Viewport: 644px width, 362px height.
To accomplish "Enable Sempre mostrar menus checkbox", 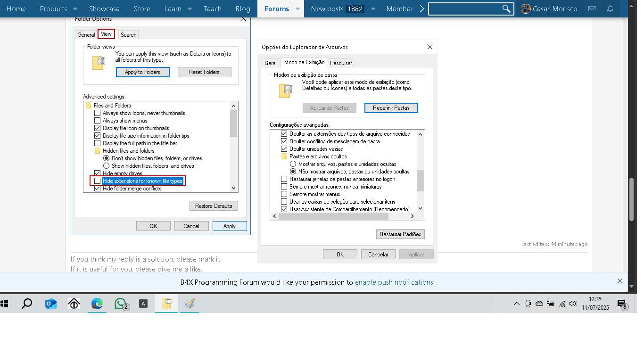I will pyautogui.click(x=284, y=194).
